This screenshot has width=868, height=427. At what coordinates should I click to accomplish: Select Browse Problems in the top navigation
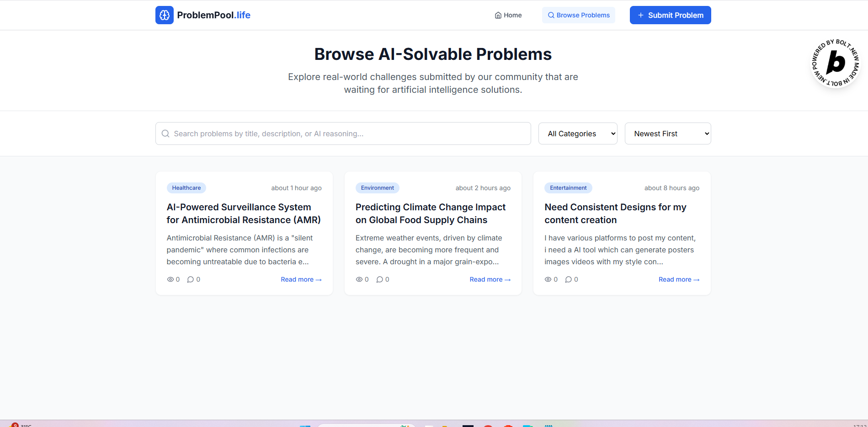pos(578,15)
